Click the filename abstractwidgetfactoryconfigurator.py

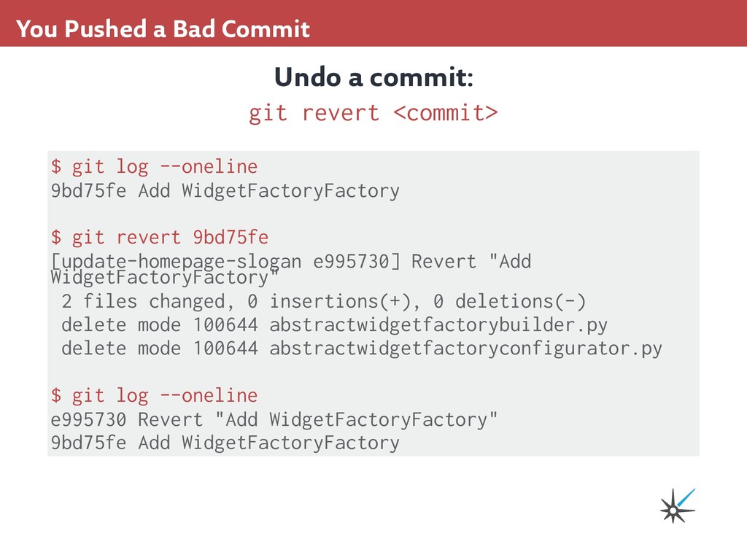coord(465,349)
